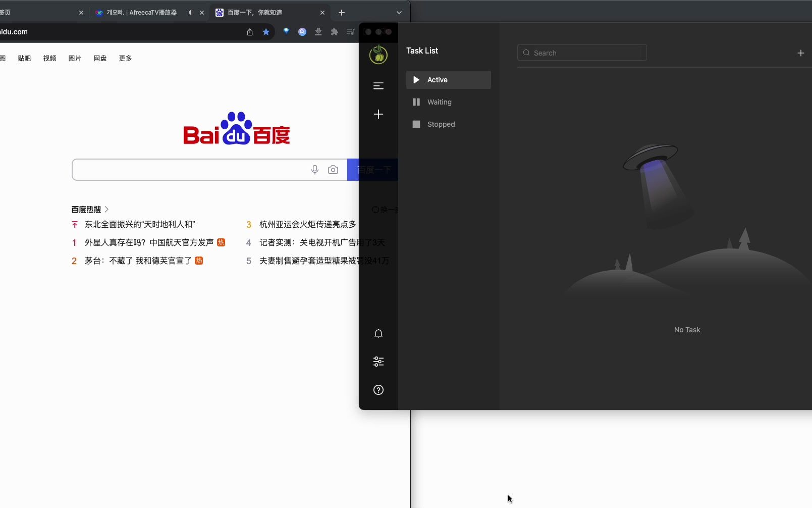Open hot search 记者实测：关电视开机广告
This screenshot has height=508, width=812.
[308, 242]
